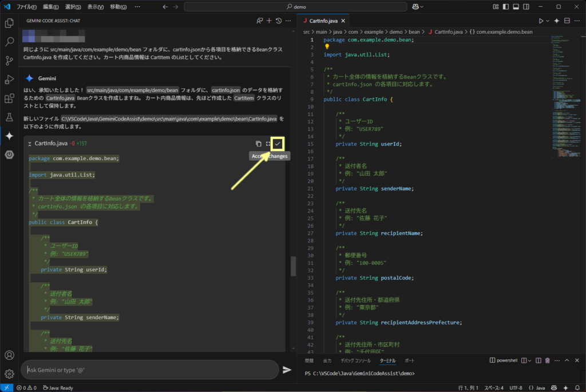Focus the Ask Gemini input field

click(150, 370)
